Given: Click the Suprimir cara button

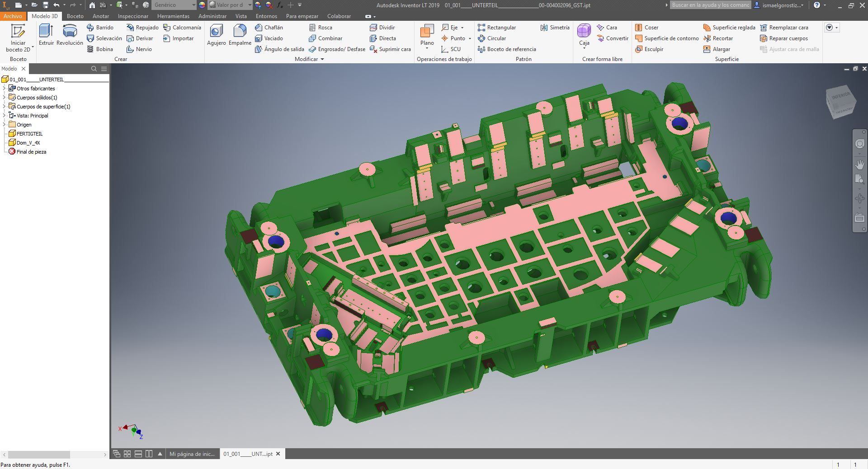Looking at the screenshot, I should [x=390, y=49].
